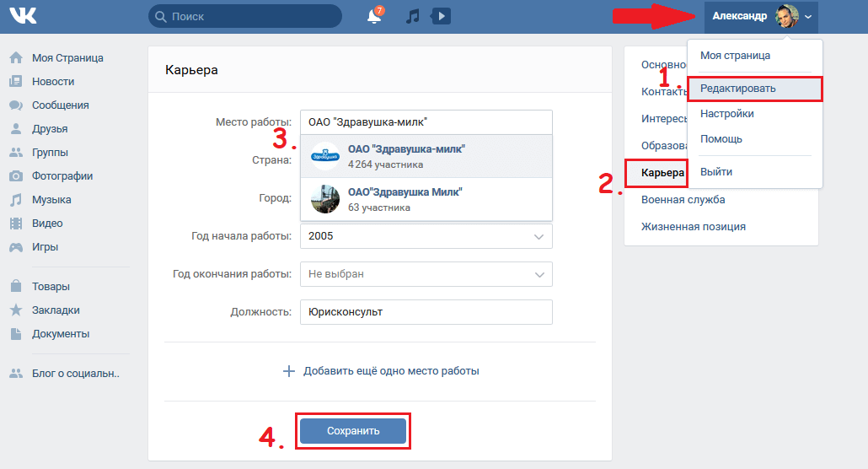Click the home icon beside Моя Страница
Image resolution: width=868 pixels, height=469 pixels.
(x=16, y=57)
